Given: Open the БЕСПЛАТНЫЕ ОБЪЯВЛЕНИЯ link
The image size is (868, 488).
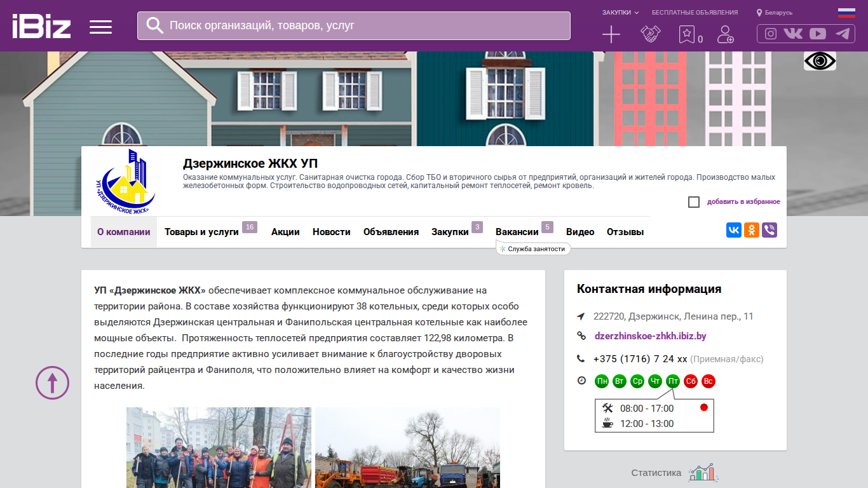Looking at the screenshot, I should 695,13.
